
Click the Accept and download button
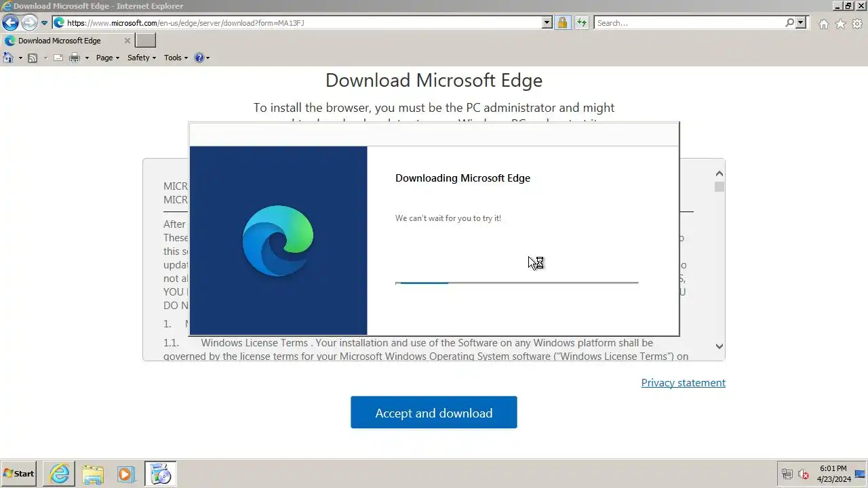tap(434, 413)
